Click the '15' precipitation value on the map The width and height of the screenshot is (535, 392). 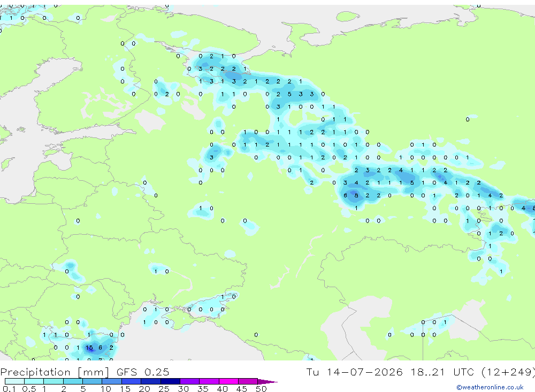tap(89, 348)
